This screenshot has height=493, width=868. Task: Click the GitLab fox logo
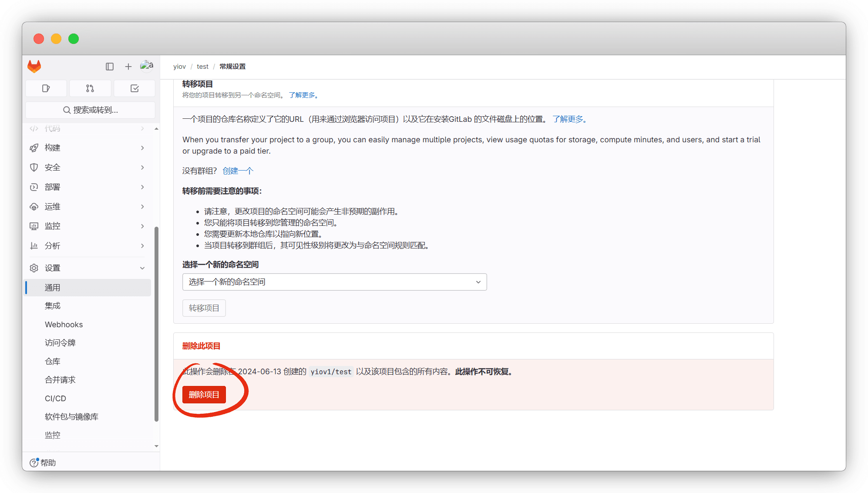click(x=34, y=66)
